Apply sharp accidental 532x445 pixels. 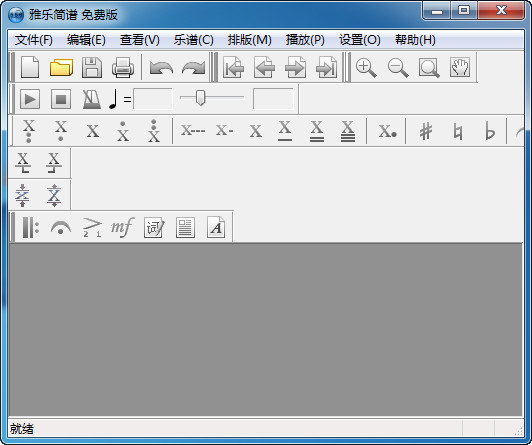coord(426,131)
